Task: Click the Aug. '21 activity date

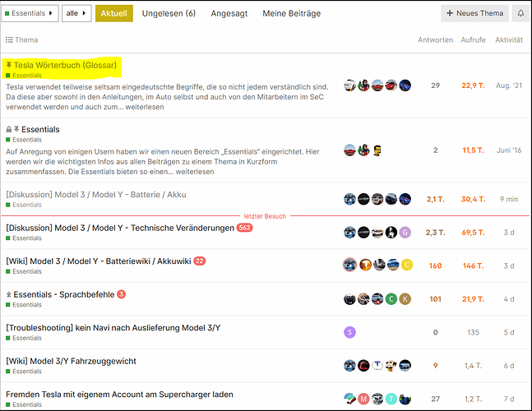Action: [x=509, y=85]
